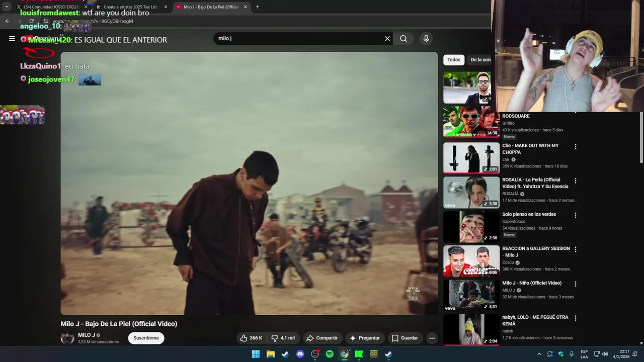The image size is (644, 362).
Task: Open the network icon in system tray
Action: (x=597, y=354)
